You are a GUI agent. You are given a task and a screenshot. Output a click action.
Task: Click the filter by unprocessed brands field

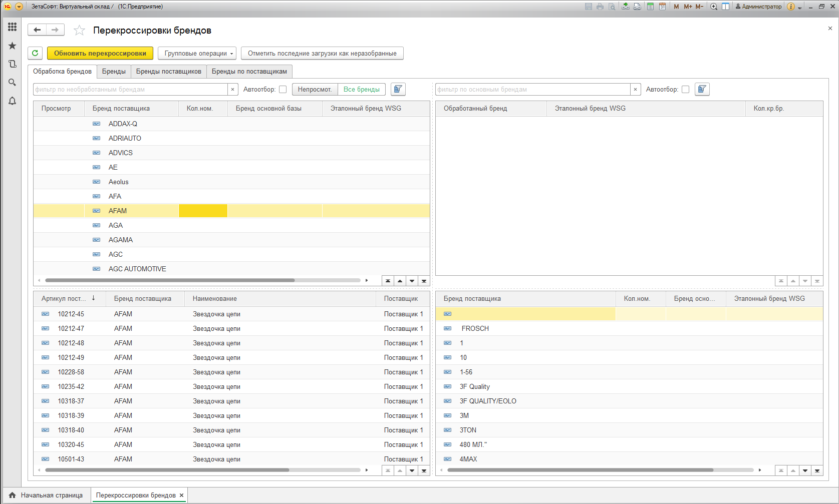click(x=131, y=90)
